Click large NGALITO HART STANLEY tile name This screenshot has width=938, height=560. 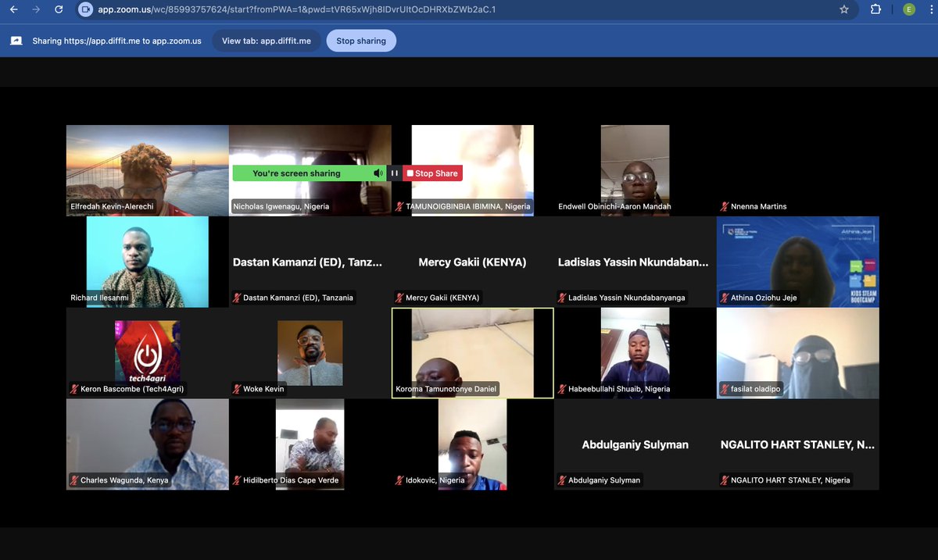tap(797, 444)
